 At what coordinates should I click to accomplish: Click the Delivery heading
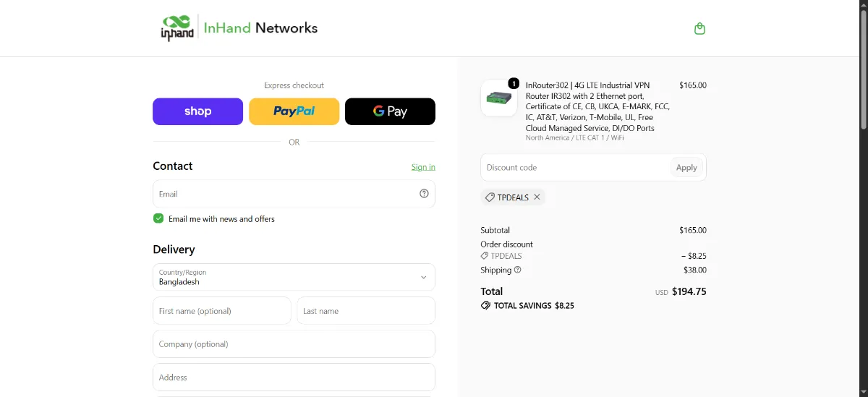174,249
